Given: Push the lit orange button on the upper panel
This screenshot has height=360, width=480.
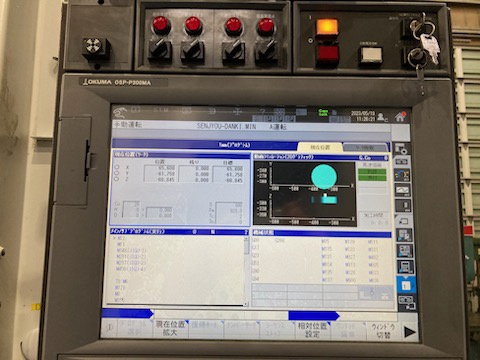Looking at the screenshot, I should (x=327, y=26).
